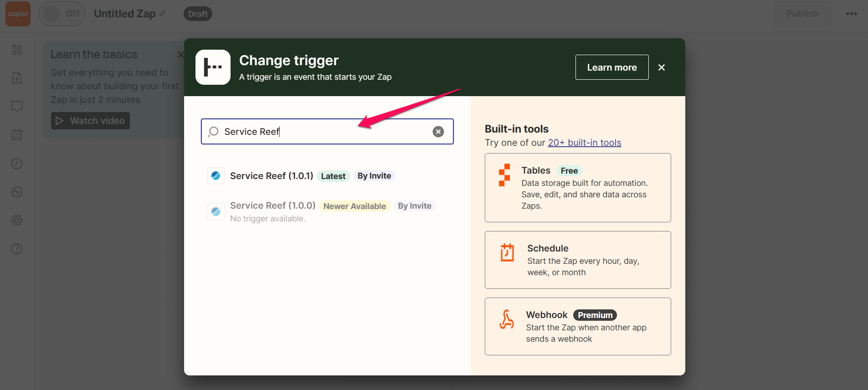Click the search magnifier icon
This screenshot has height=390, width=868.
point(213,132)
